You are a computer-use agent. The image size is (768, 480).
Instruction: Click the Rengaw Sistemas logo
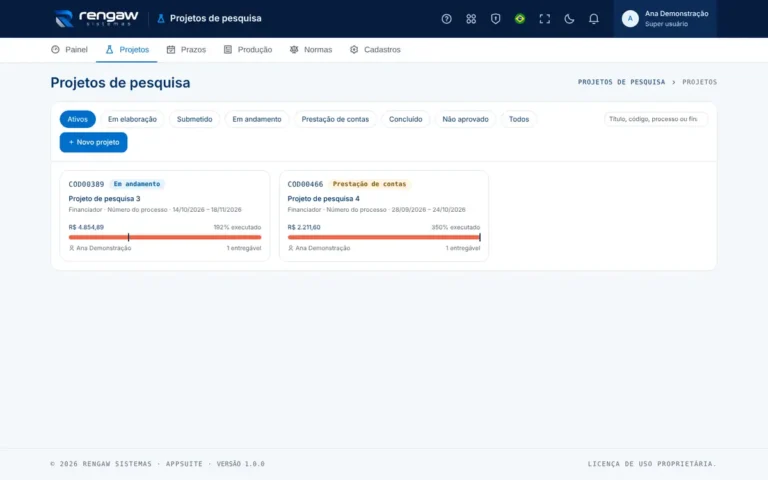pos(96,19)
